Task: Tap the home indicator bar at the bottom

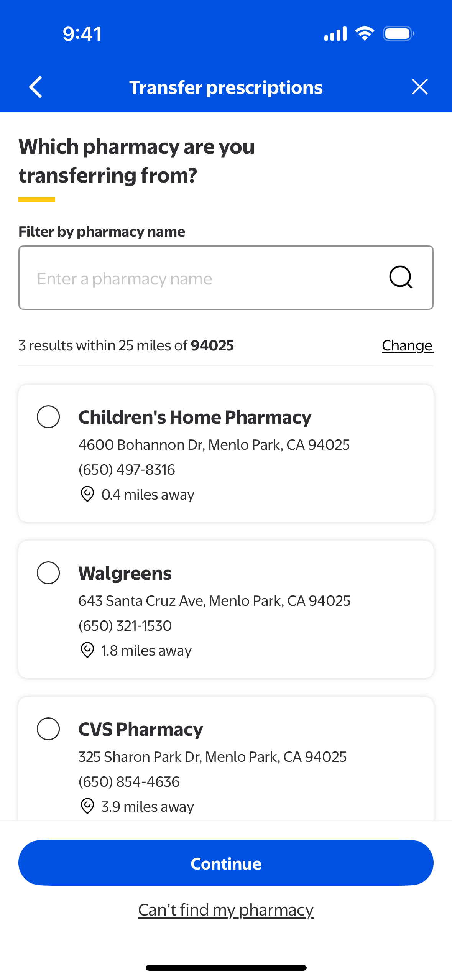Action: (226, 968)
